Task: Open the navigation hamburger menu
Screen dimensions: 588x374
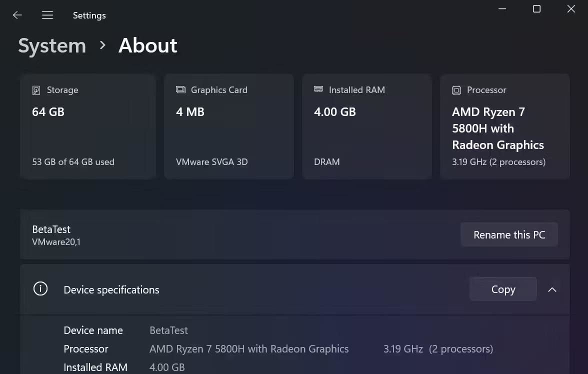Action: point(47,15)
